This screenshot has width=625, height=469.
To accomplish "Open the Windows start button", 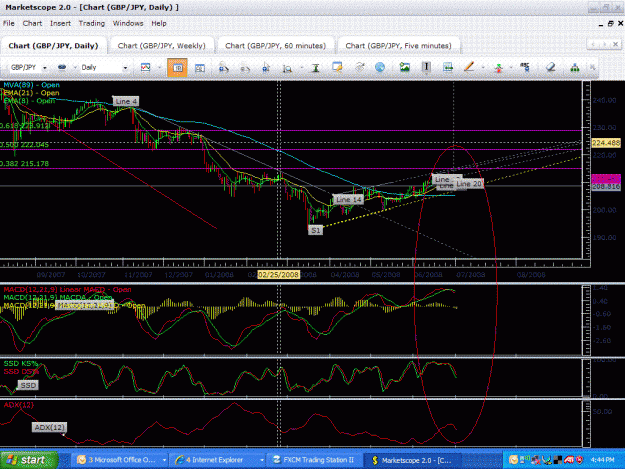I will (x=29, y=460).
